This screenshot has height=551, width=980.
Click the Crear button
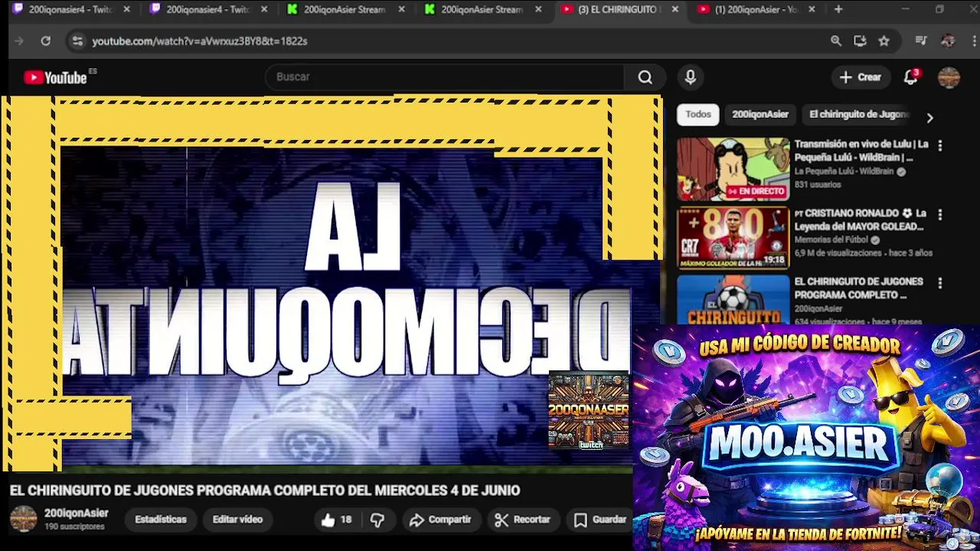861,77
